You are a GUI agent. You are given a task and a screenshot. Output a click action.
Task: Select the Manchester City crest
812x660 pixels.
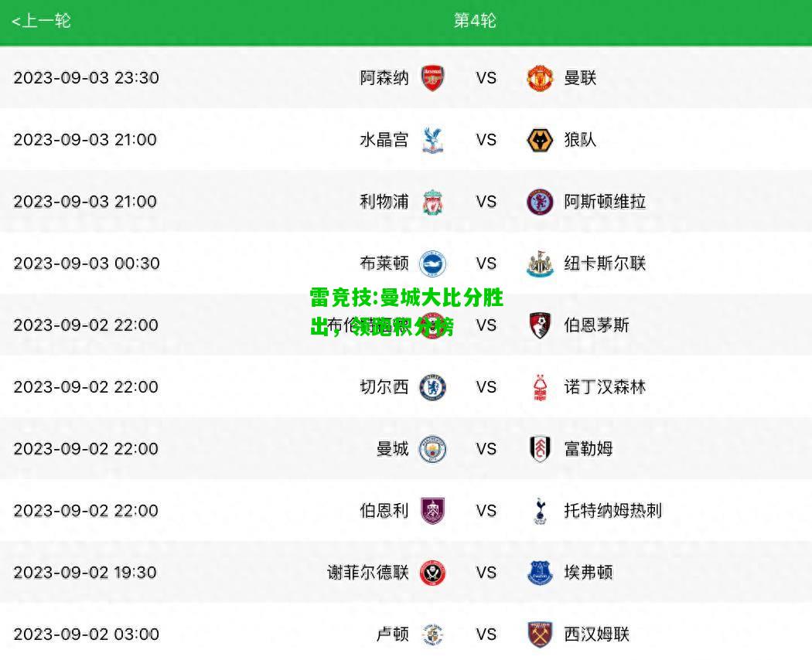432,449
